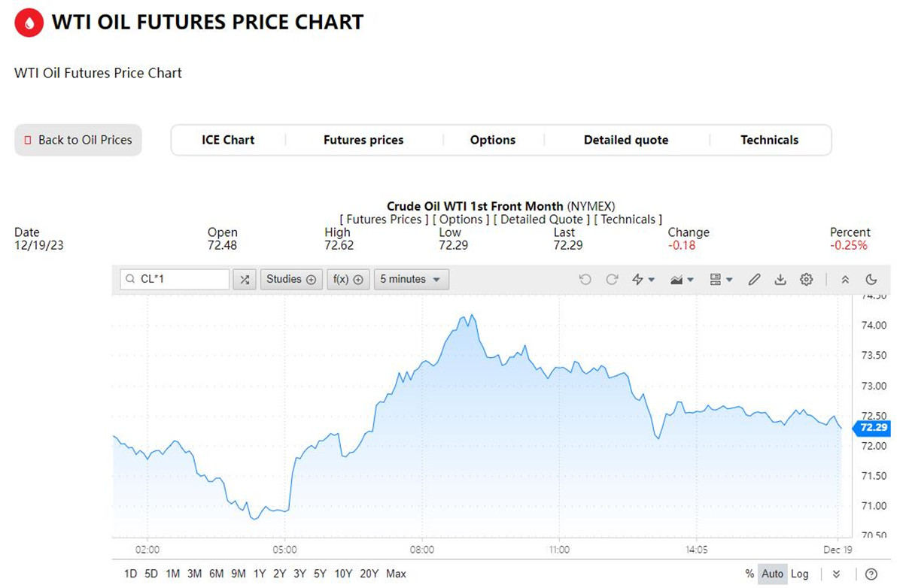
Task: Switch to the Technicals tab
Action: [769, 140]
